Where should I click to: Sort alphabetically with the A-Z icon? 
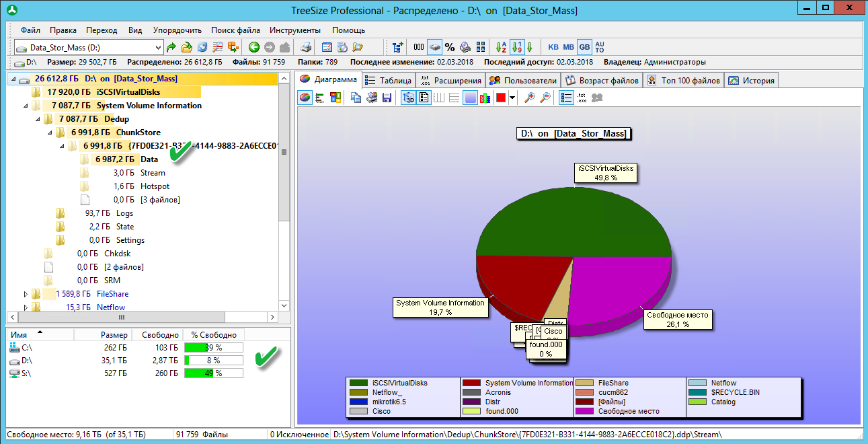coord(501,47)
